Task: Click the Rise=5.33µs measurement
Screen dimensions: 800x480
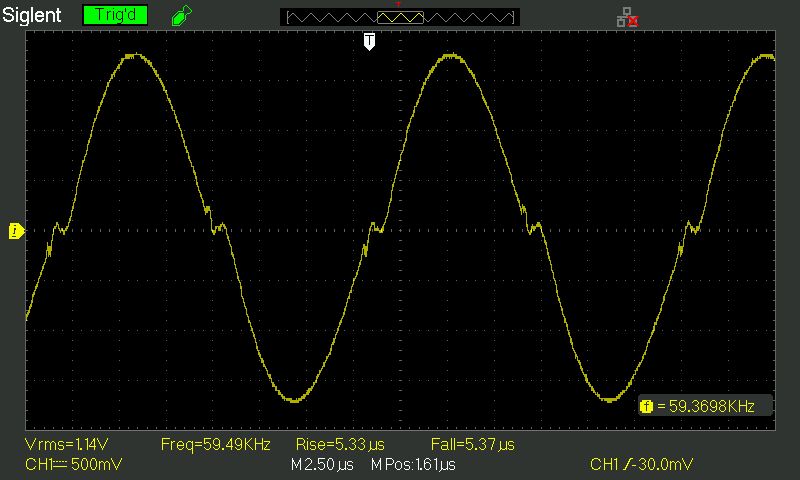Action: pos(340,444)
